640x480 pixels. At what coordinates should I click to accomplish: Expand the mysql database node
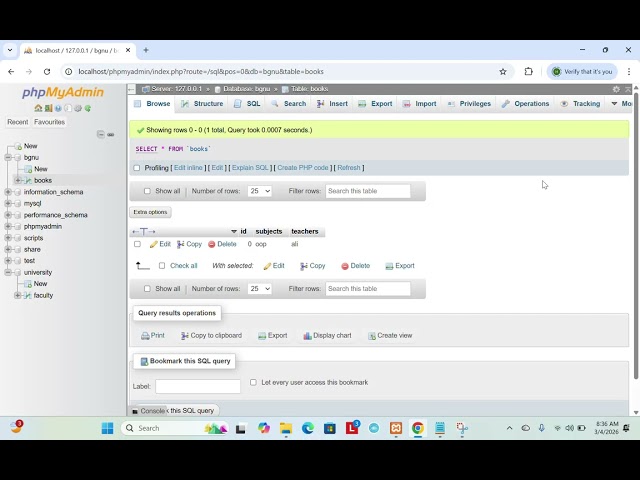pyautogui.click(x=8, y=203)
